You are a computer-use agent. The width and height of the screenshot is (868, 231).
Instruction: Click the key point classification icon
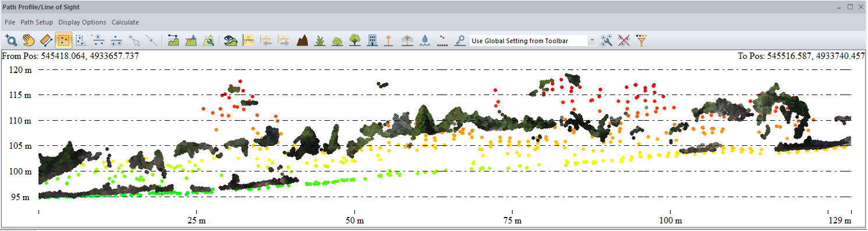click(x=460, y=40)
